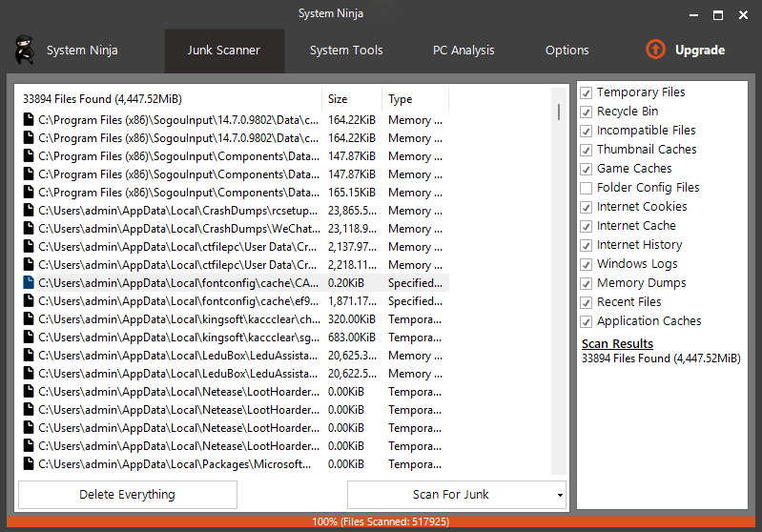The height and width of the screenshot is (532, 762).
Task: Click file icon of 2,218.11 ctfilepc row
Action: coord(29,265)
